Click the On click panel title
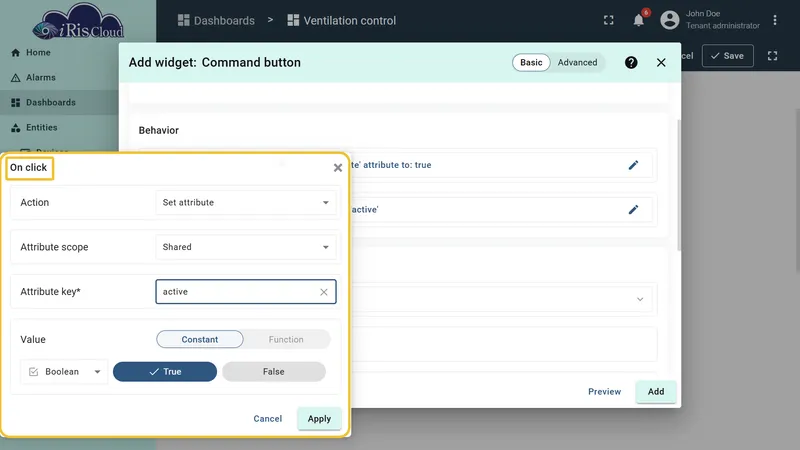Screen dimensions: 800x450 tap(29, 167)
